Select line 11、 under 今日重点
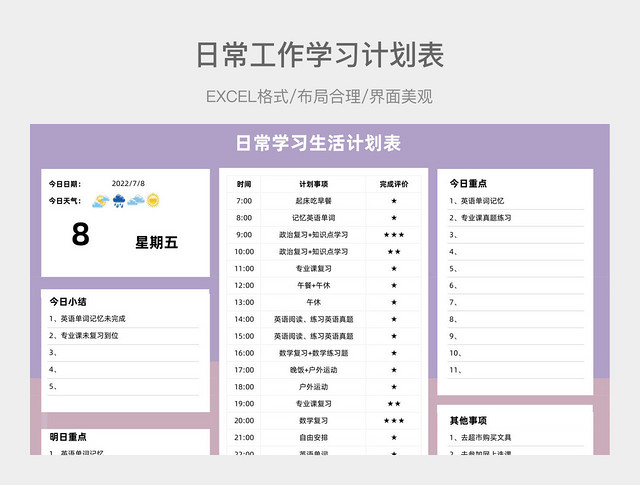The width and height of the screenshot is (640, 485). [516, 370]
